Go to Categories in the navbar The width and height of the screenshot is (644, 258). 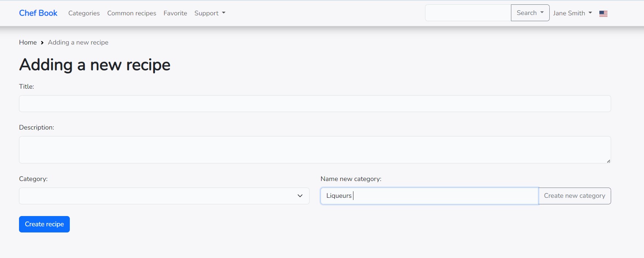[84, 13]
